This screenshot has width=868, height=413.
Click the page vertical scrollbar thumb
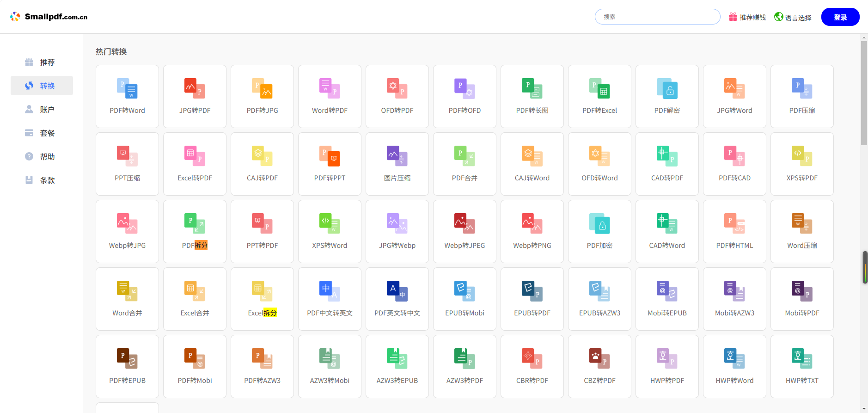[864, 92]
